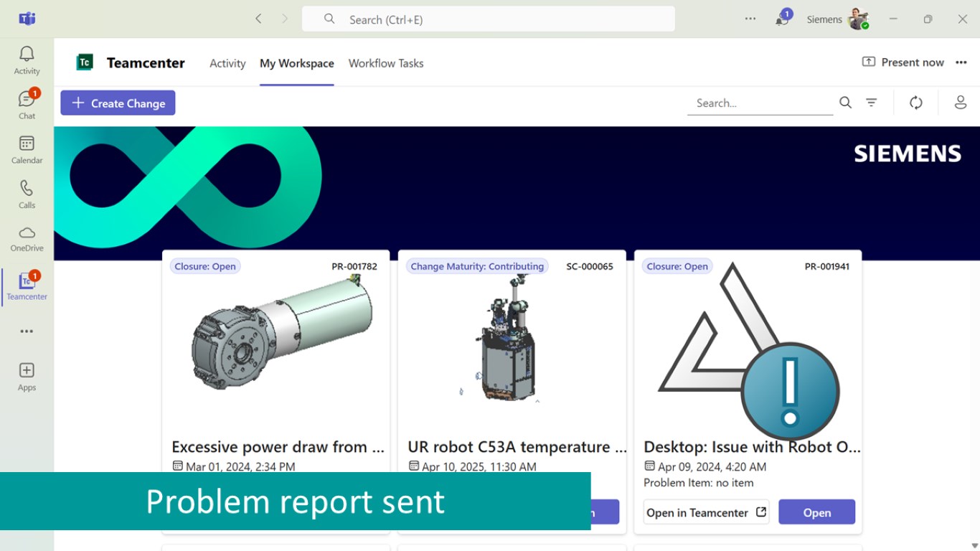Image resolution: width=980 pixels, height=551 pixels.
Task: Show more apps via sidebar ellipsis
Action: 27,331
